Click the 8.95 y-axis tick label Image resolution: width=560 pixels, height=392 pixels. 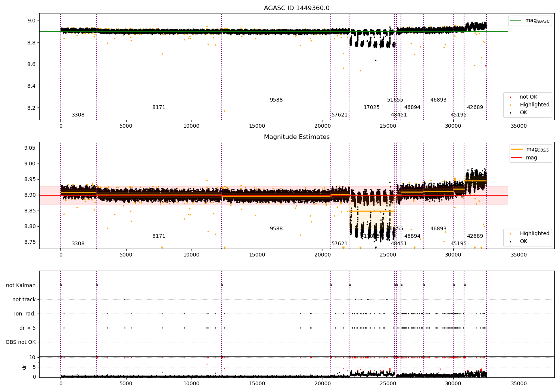pos(30,180)
